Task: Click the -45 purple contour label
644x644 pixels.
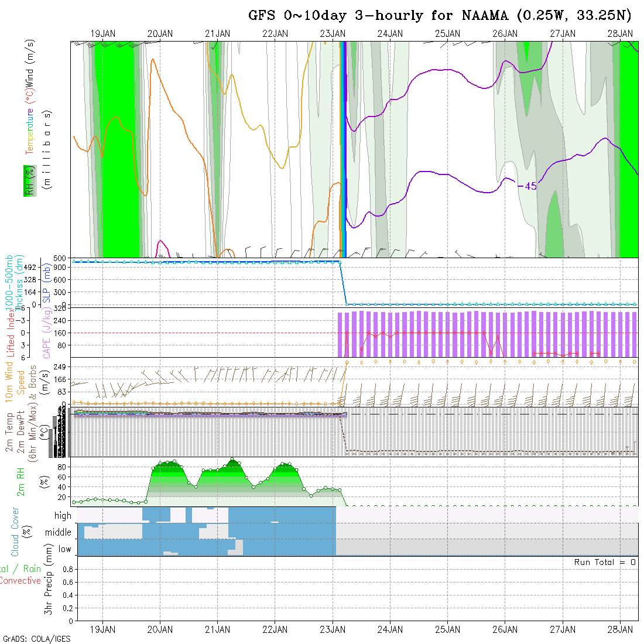Action: (x=529, y=186)
